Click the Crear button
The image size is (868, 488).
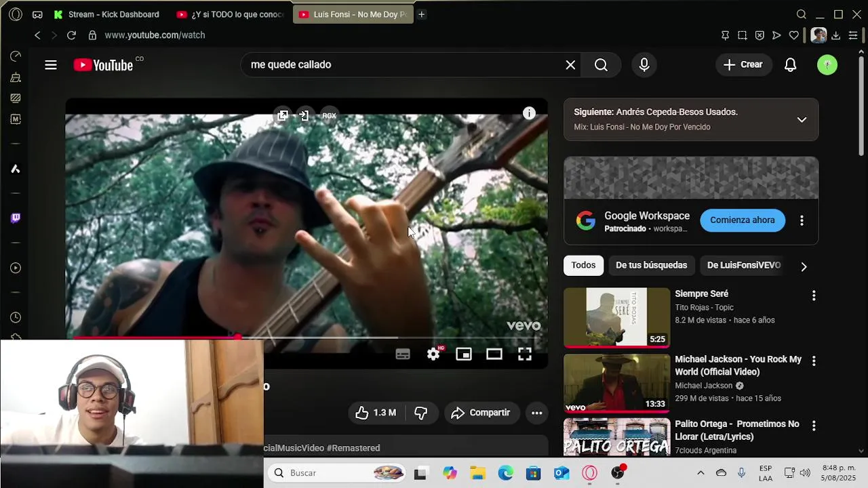[x=743, y=65]
